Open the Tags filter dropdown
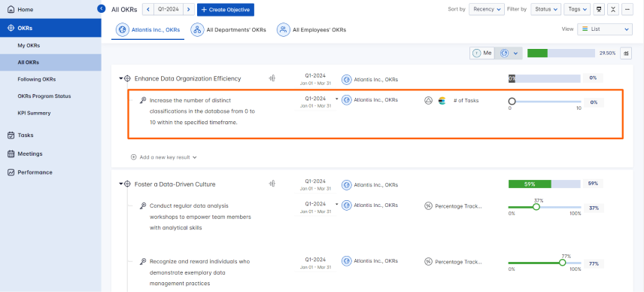This screenshot has height=292, width=644. pos(577,9)
